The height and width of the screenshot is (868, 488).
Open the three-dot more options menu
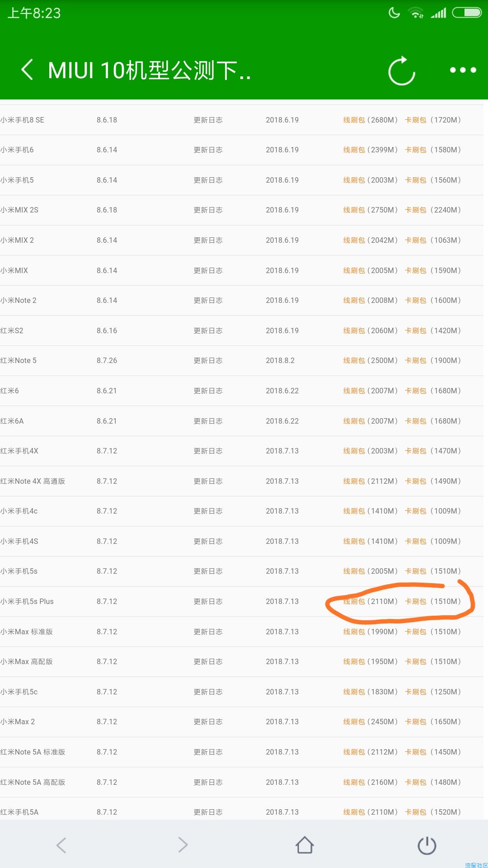tap(463, 70)
